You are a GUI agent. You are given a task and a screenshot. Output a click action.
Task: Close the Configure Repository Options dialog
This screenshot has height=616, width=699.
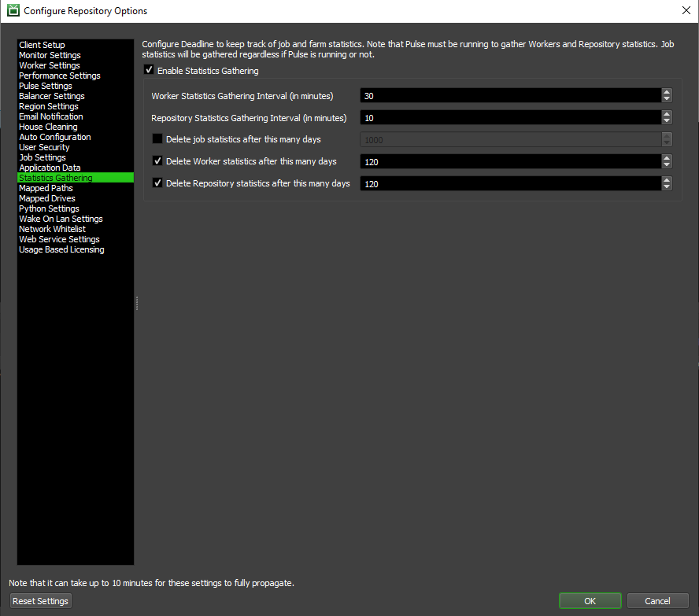pyautogui.click(x=686, y=10)
